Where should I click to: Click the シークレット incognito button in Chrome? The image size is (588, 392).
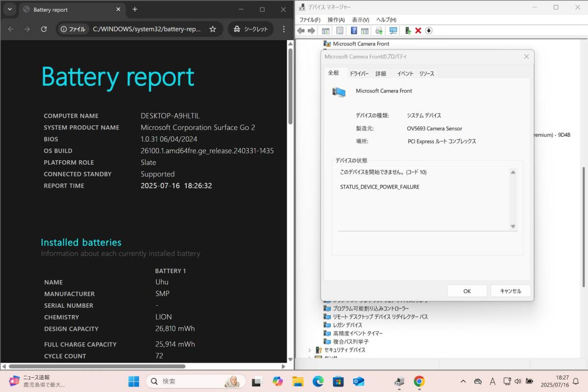pos(251,29)
